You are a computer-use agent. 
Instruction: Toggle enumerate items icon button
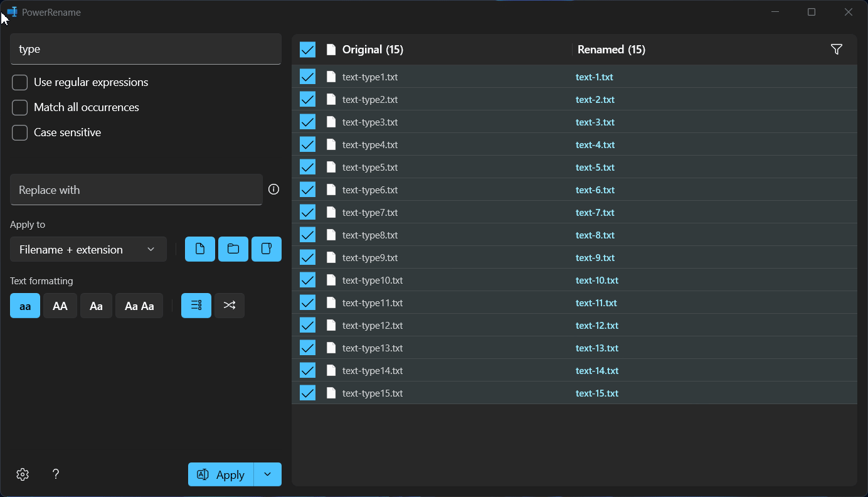click(x=196, y=306)
